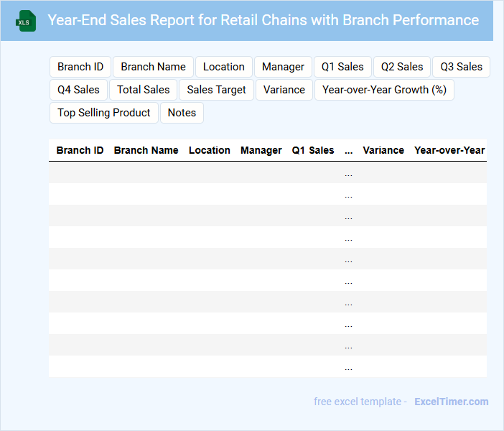Screen dimensions: 504x431
Task: Open the ExcelTimer.com link
Action: click(x=451, y=402)
